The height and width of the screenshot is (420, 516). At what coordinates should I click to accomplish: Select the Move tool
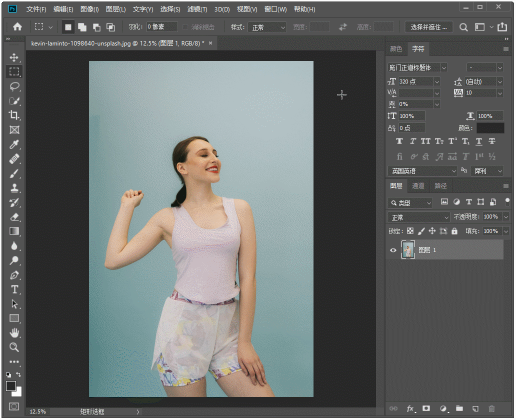coord(14,57)
